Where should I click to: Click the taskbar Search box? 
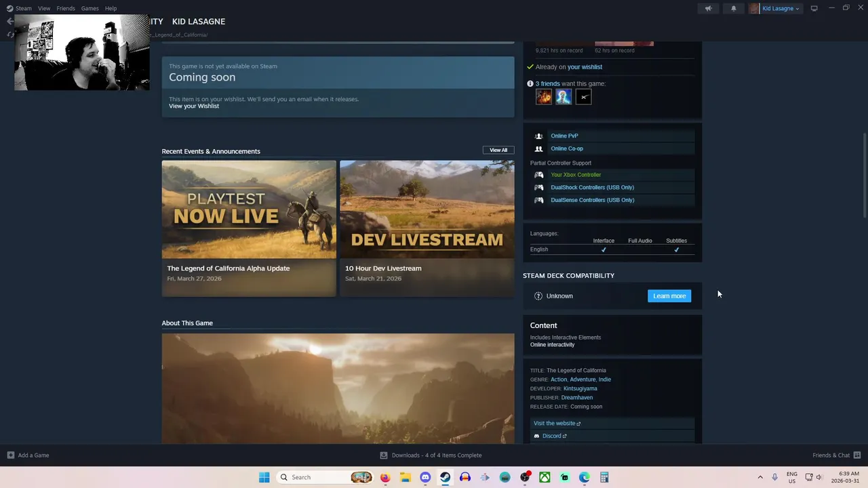pos(326,477)
